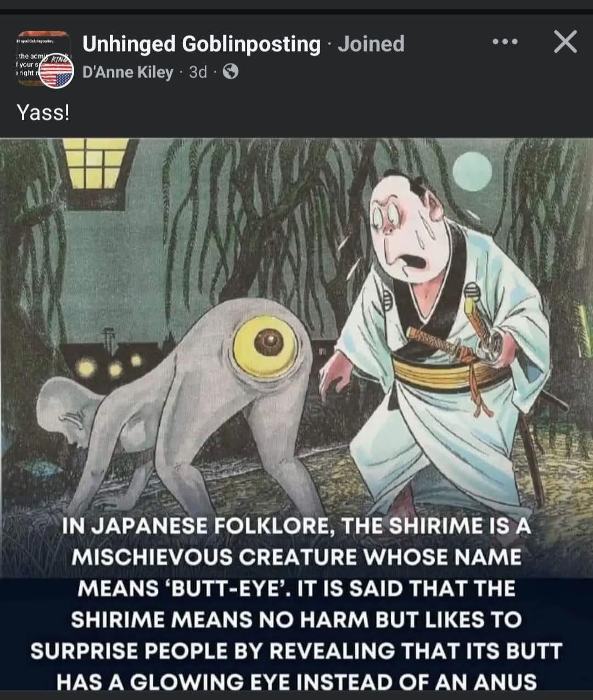Open the post permalink via 3d timestamp
Image resolution: width=593 pixels, height=700 pixels.
198,72
